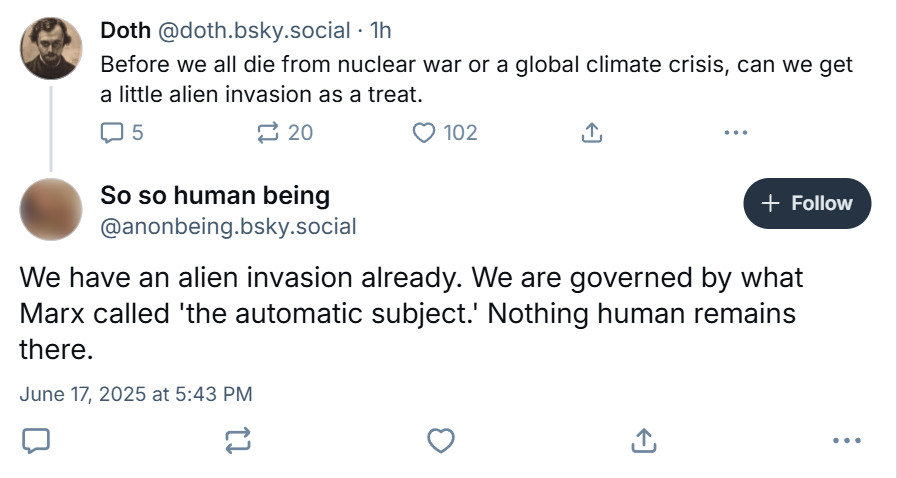This screenshot has height=478, width=897.
Task: Share the main post via share icon
Action: pyautogui.click(x=644, y=440)
